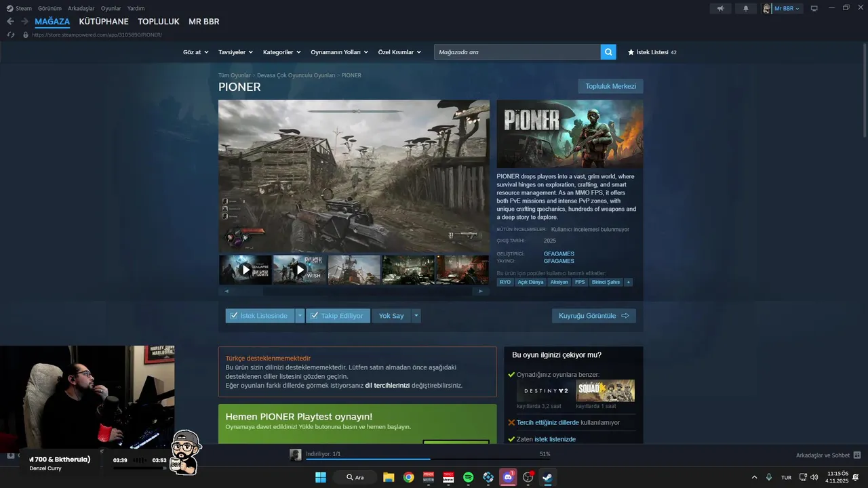Expand the Göz at store menu
The image size is (868, 488).
(x=195, y=52)
